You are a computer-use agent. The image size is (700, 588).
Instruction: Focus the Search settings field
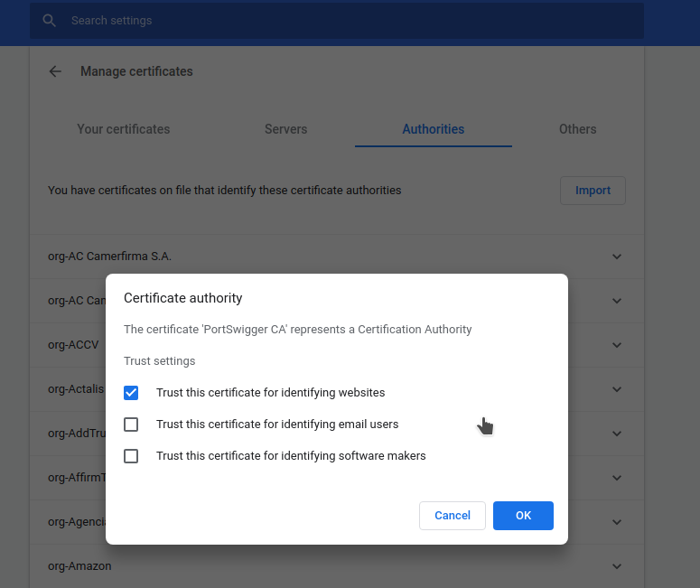pyautogui.click(x=337, y=21)
